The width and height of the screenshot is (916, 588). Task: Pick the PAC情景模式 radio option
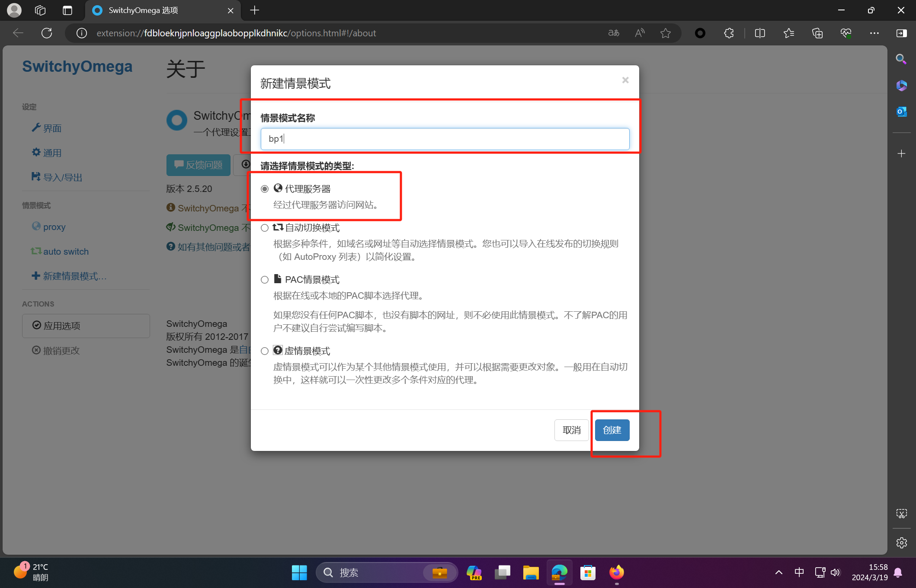point(265,279)
